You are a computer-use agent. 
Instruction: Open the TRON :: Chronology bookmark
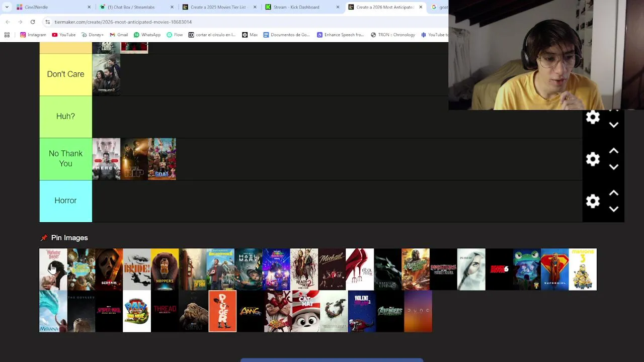point(393,35)
